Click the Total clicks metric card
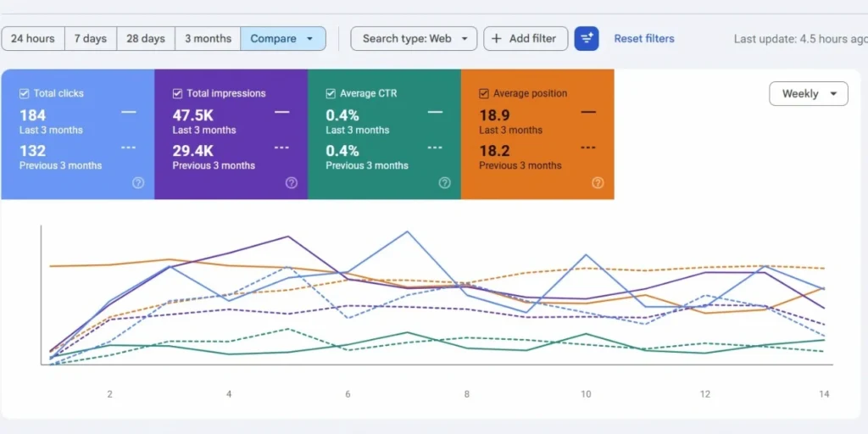The height and width of the screenshot is (434, 868). (x=77, y=134)
